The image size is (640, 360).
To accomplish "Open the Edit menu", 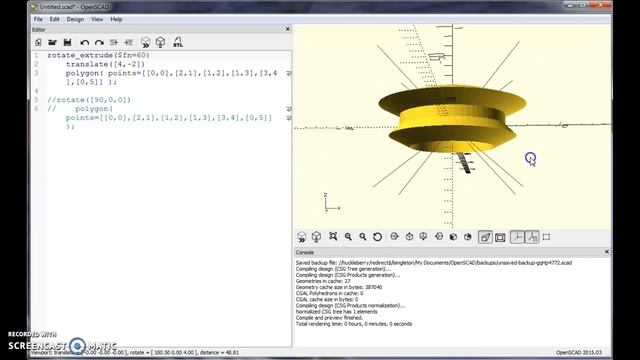I will point(54,19).
